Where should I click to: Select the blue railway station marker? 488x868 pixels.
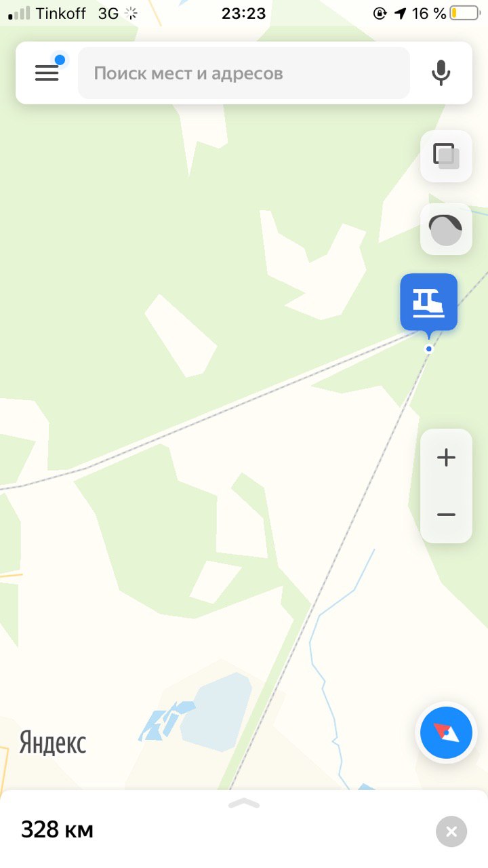tap(428, 302)
